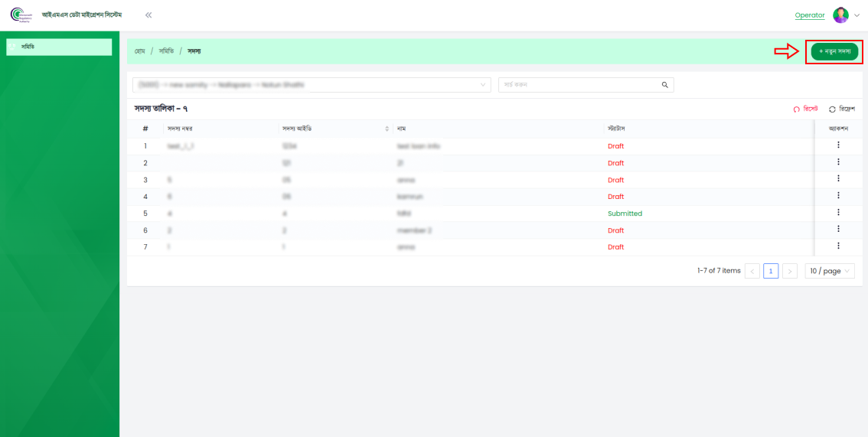This screenshot has width=868, height=437.
Task: Go to page 1 in pagination
Action: tap(771, 271)
